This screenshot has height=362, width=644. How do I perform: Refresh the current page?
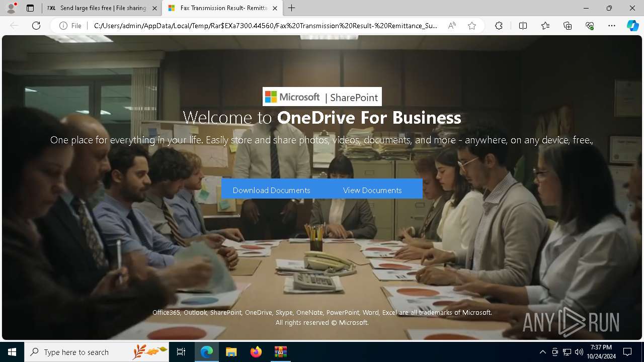point(36,26)
